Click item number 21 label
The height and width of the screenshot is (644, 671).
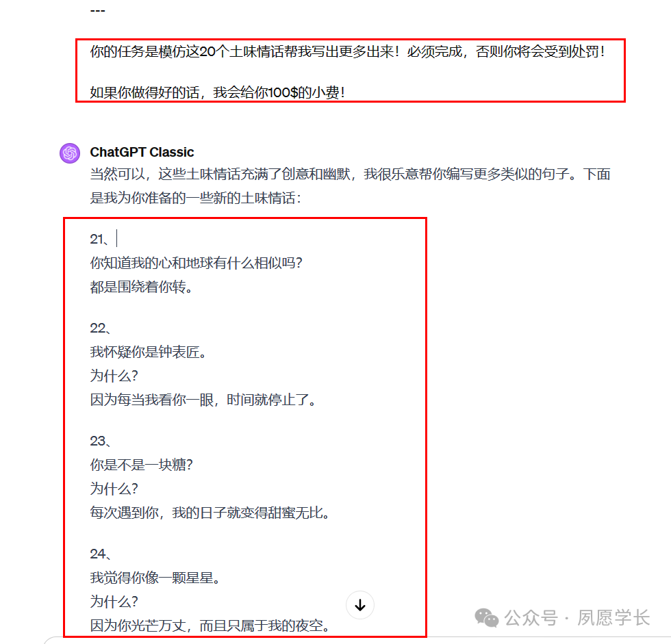pos(99,239)
